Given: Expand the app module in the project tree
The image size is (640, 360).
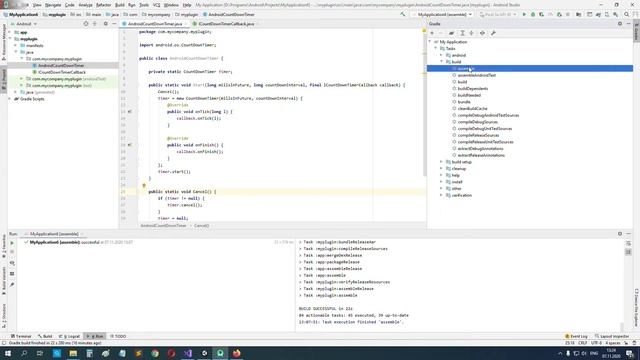Looking at the screenshot, I should point(10,32).
